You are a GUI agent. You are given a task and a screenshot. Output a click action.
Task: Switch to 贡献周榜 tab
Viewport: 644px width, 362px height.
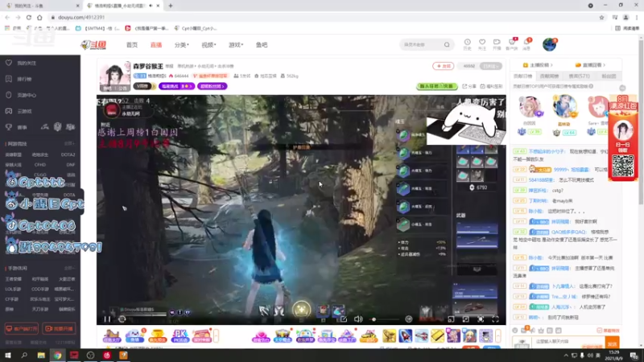(549, 76)
